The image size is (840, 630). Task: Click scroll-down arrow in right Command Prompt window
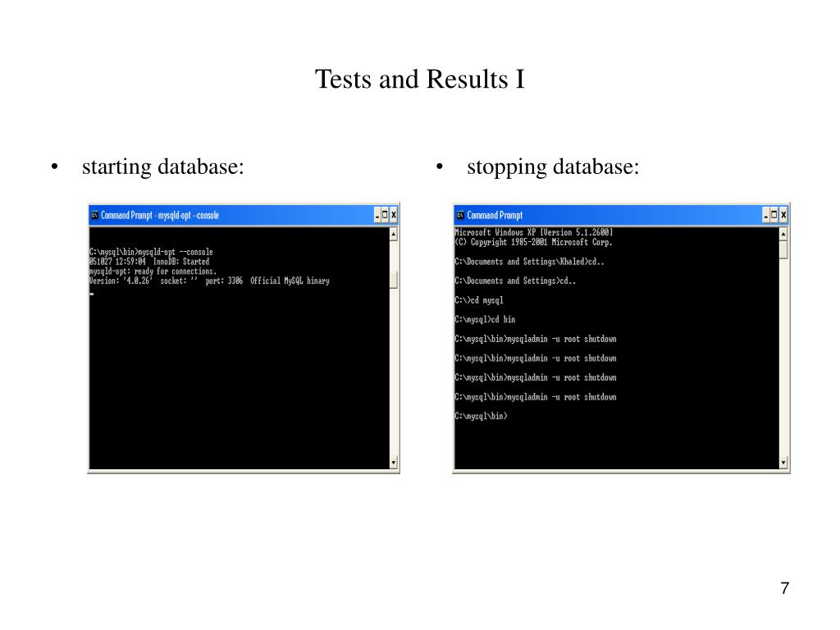(783, 463)
